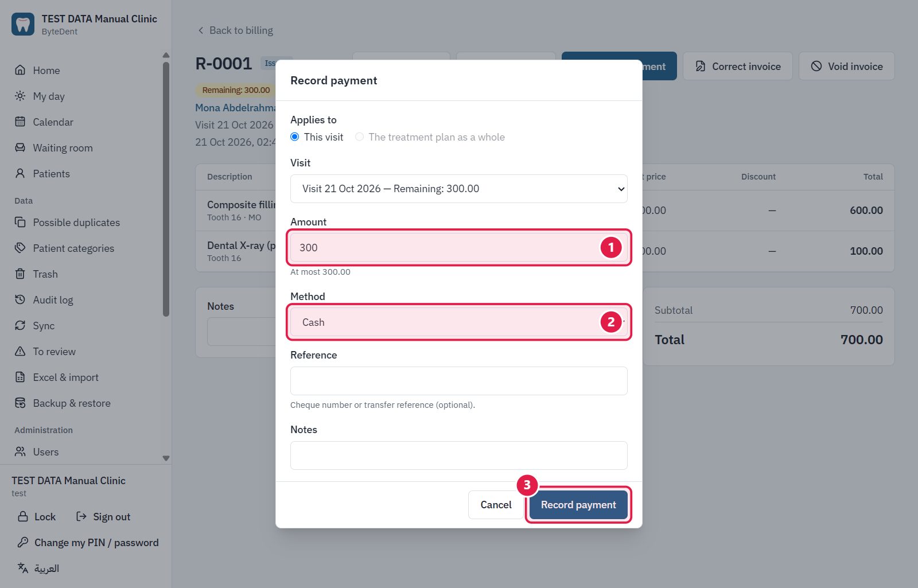Open My day sun icon
918x588 pixels.
pyautogui.click(x=20, y=96)
